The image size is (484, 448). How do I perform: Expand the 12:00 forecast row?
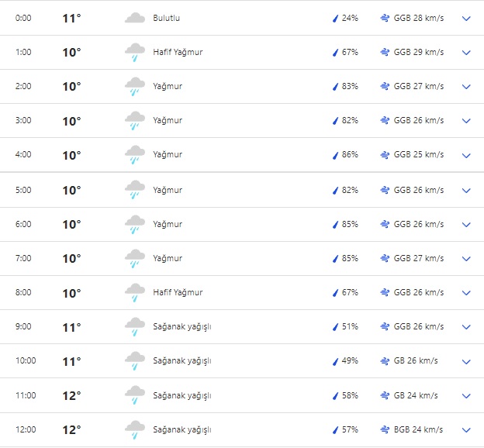click(466, 429)
